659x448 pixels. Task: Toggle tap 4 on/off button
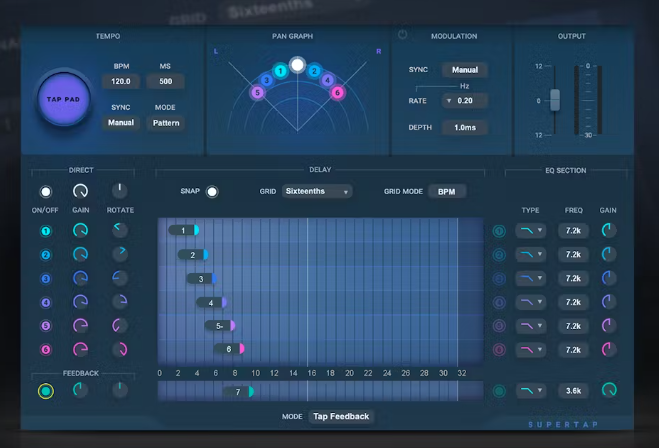[45, 302]
